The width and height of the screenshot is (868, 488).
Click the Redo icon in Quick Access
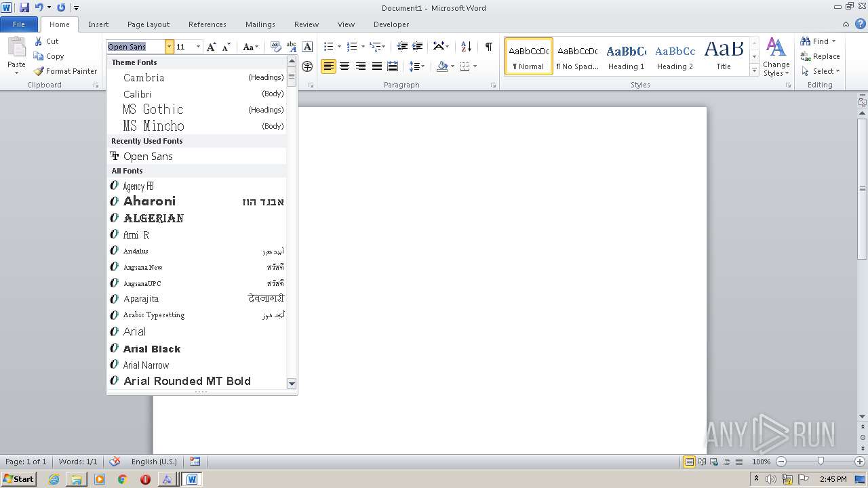point(61,7)
